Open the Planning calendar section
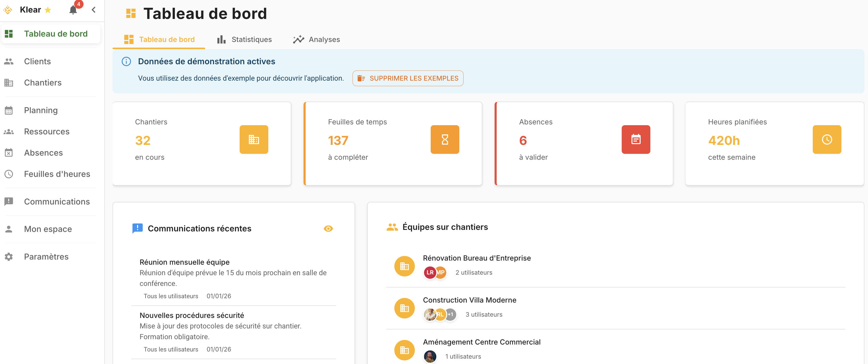This screenshot has width=868, height=364. click(x=40, y=110)
